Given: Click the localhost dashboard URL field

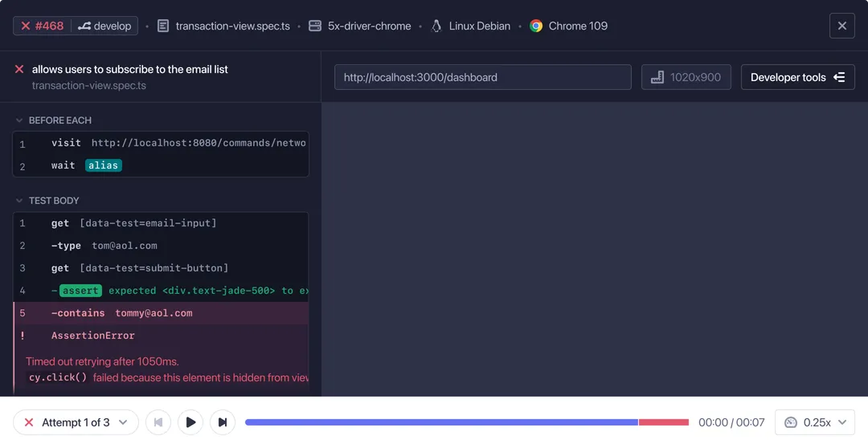Looking at the screenshot, I should pyautogui.click(x=482, y=77).
